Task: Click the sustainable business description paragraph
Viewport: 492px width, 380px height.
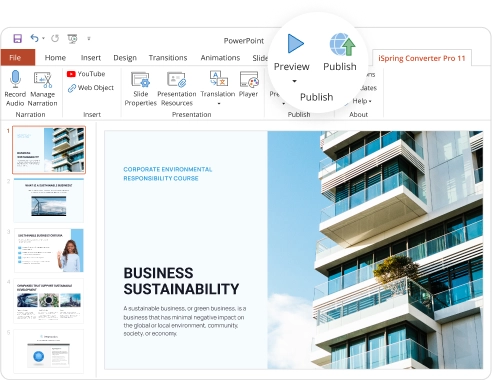Action: (x=185, y=321)
